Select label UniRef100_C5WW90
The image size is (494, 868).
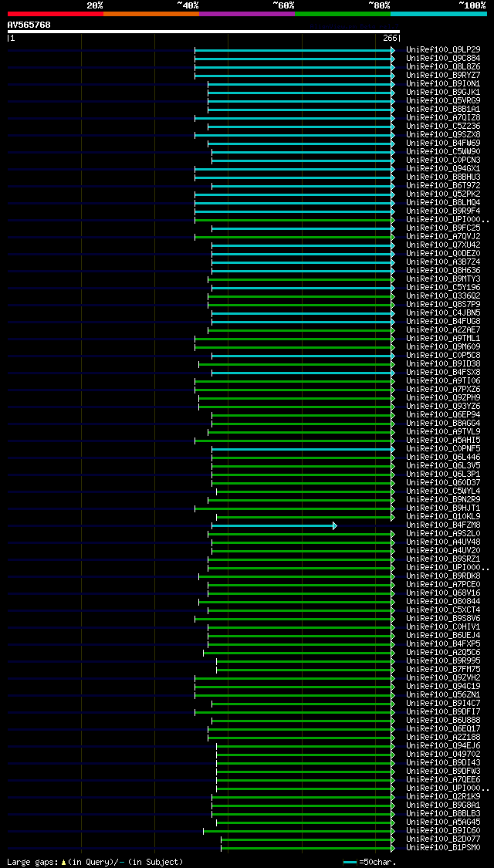[443, 152]
